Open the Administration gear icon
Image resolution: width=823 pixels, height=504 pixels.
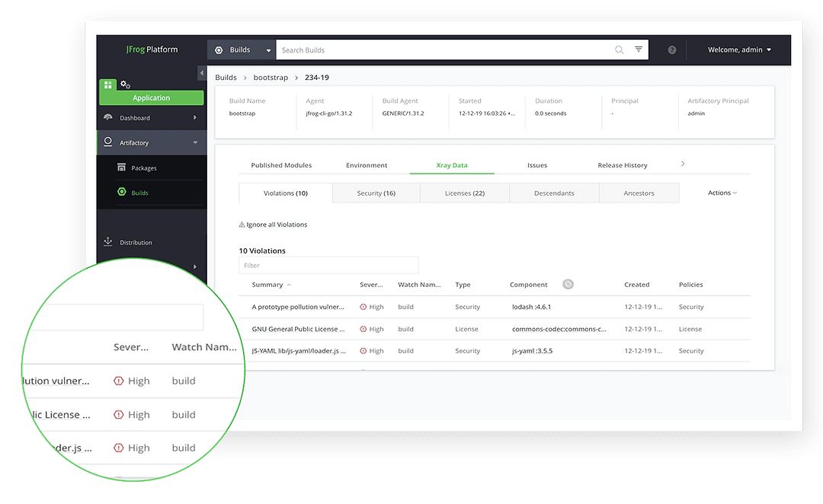tap(126, 85)
